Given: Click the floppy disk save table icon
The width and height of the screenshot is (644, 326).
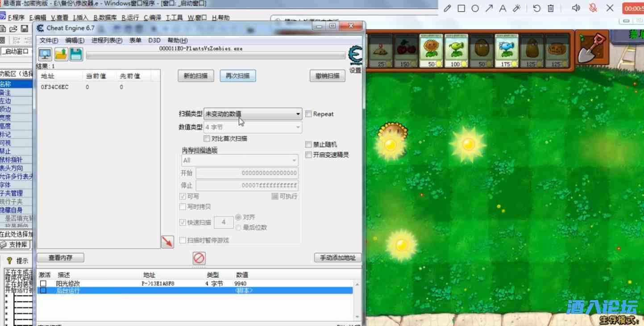Looking at the screenshot, I should click(76, 54).
